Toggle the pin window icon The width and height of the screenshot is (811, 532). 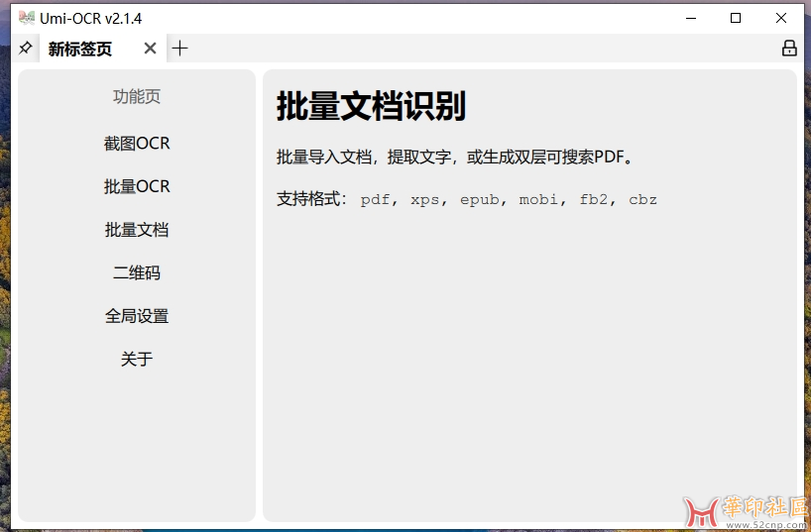click(25, 49)
